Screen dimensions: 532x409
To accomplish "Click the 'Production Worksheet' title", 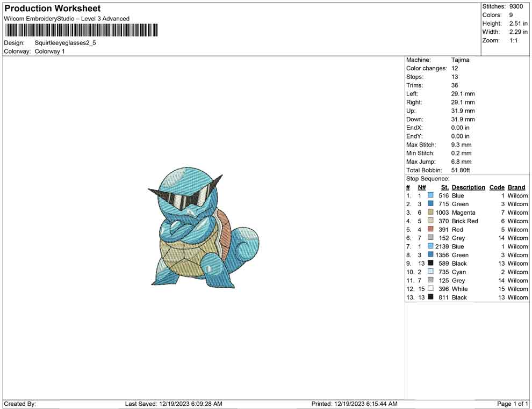I will [x=53, y=9].
